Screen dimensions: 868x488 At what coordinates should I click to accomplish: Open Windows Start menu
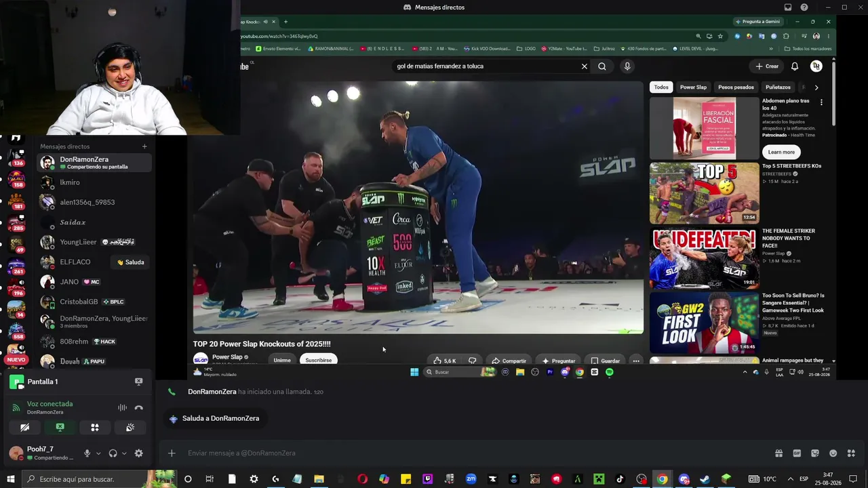coord(10,479)
